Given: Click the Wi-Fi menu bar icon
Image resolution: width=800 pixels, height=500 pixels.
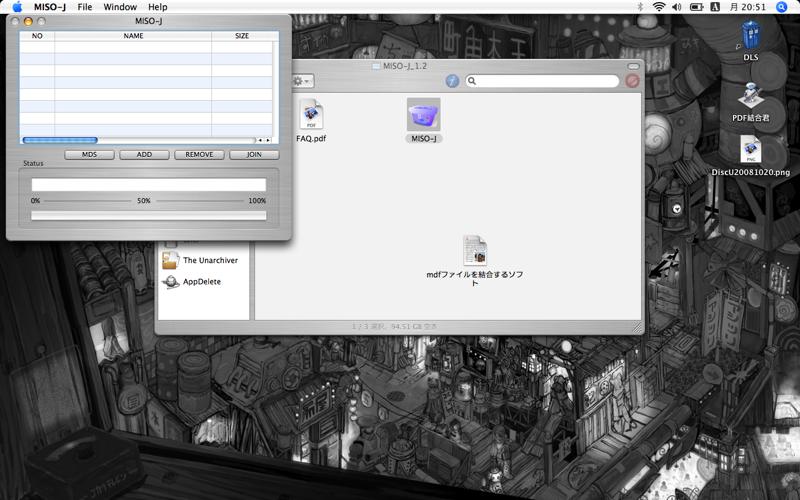Looking at the screenshot, I should tap(659, 7).
